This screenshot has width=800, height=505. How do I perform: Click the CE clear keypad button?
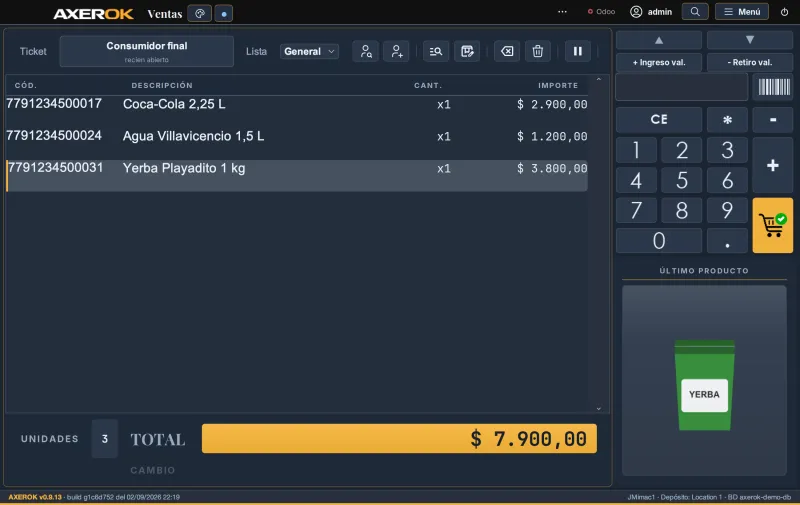coord(659,119)
